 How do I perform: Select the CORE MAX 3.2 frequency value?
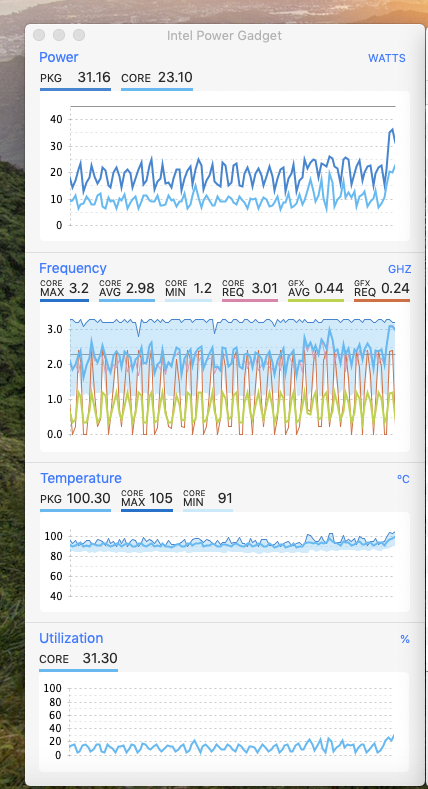tap(64, 288)
